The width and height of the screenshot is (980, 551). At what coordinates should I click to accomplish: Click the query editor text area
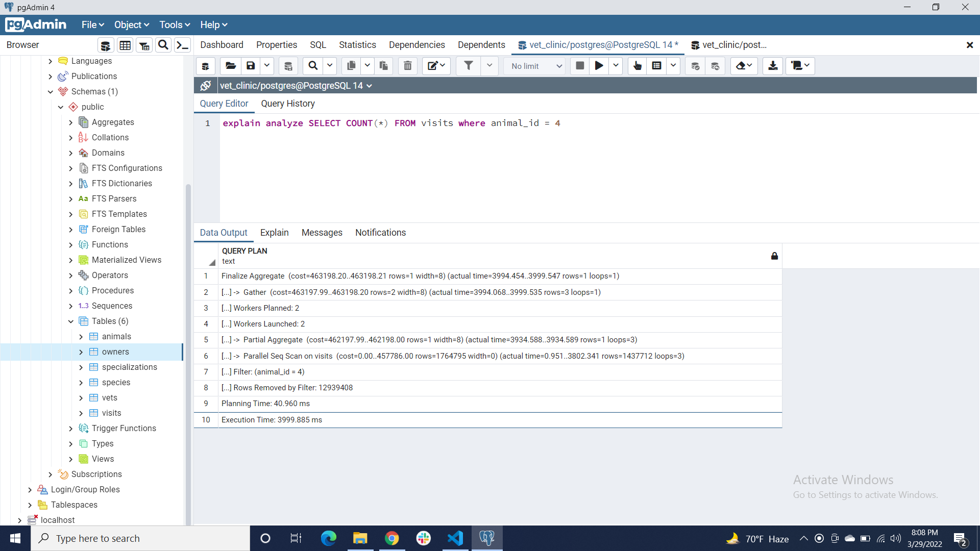click(x=561, y=168)
